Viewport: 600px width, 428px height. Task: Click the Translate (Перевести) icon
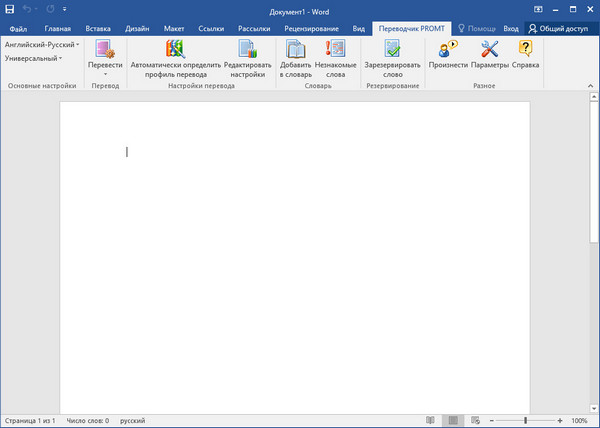(x=105, y=49)
